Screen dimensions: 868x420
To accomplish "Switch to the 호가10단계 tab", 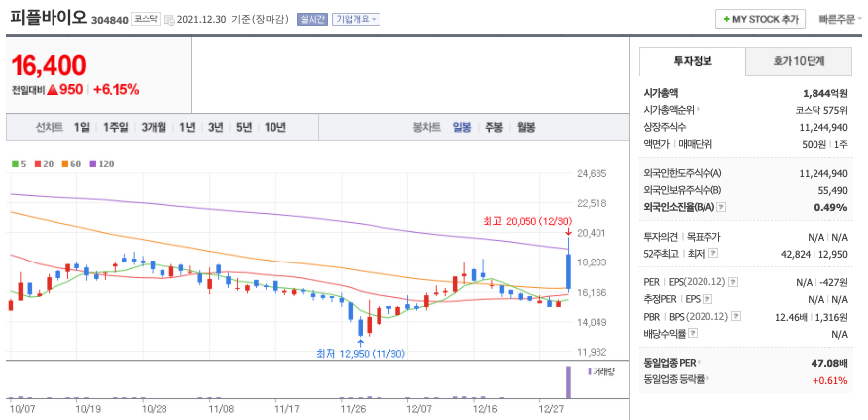I will tap(799, 61).
